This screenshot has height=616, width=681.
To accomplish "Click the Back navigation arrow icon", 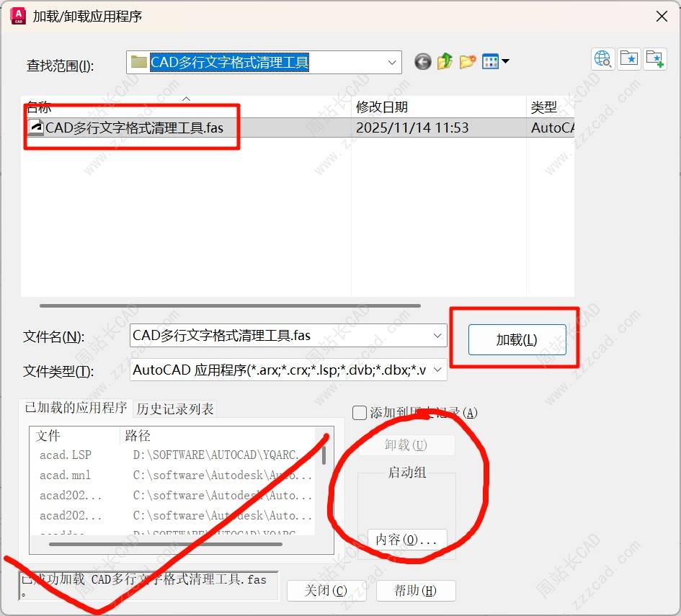I will click(423, 62).
